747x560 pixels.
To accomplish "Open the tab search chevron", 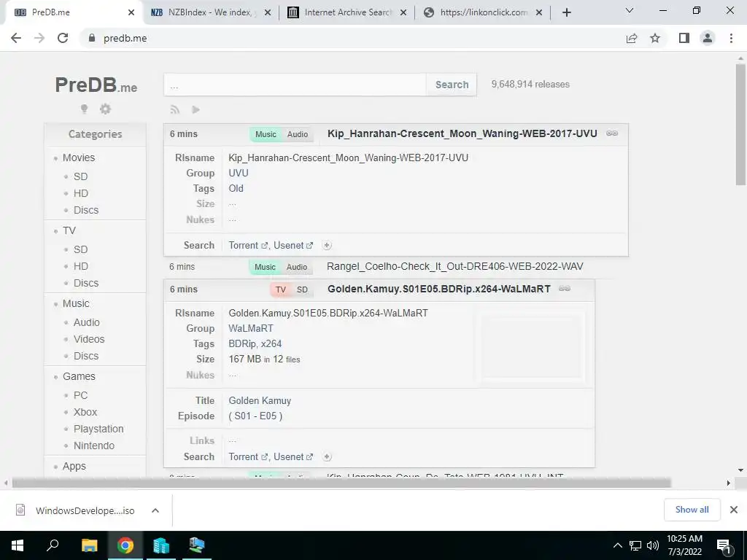I will (630, 10).
